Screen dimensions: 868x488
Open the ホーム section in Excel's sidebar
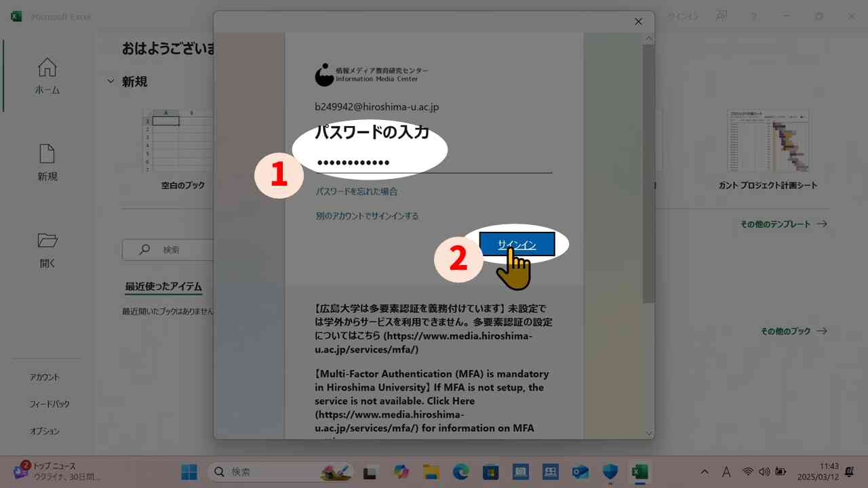pos(47,75)
